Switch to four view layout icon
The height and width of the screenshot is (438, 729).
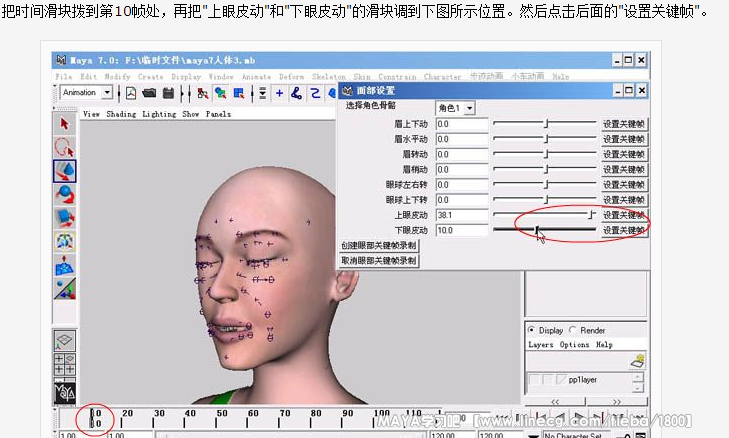tap(65, 365)
